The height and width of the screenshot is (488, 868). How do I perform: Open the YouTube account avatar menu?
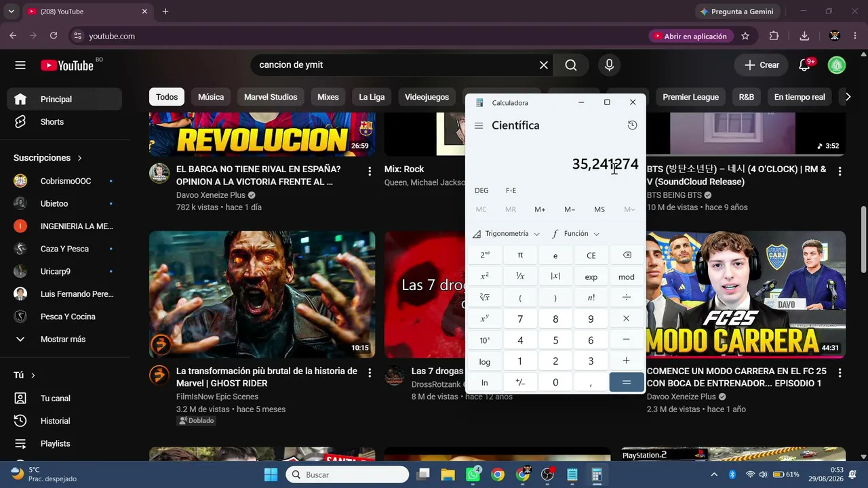tap(836, 65)
